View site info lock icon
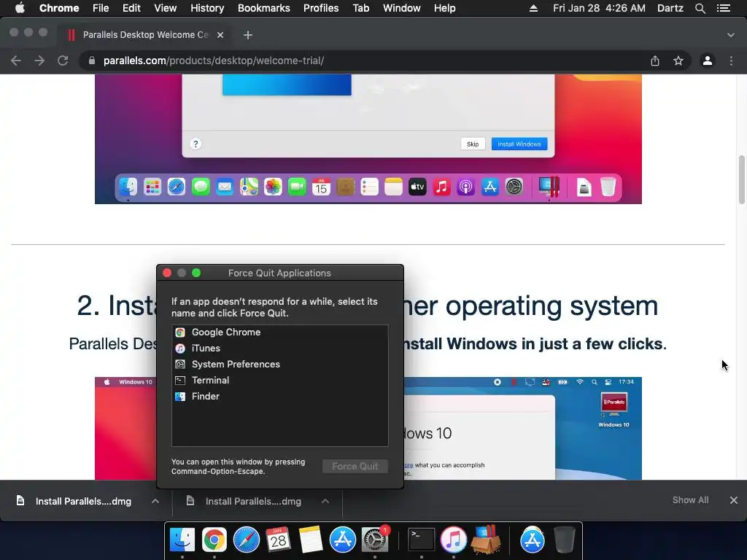The width and height of the screenshot is (747, 560). click(92, 61)
